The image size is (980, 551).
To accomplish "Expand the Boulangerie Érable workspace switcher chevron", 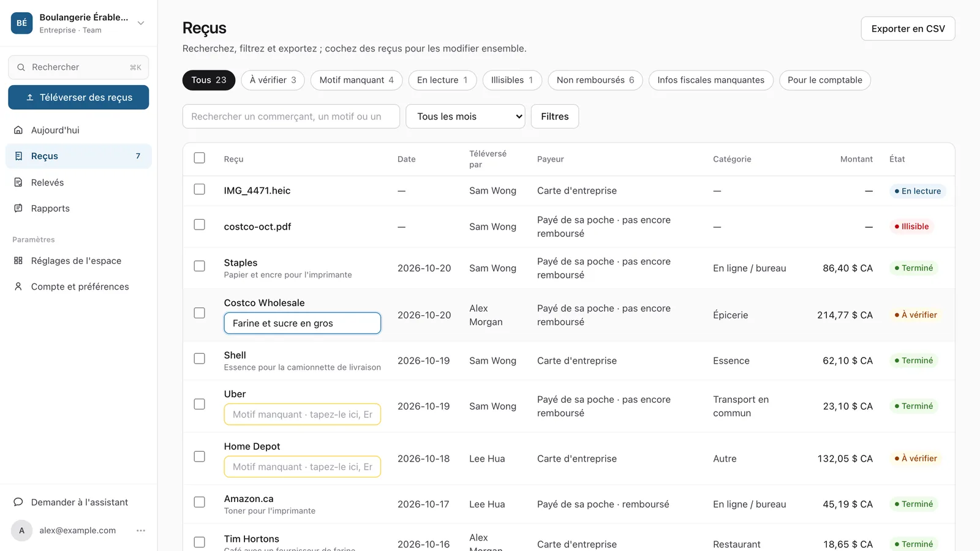I will point(141,23).
